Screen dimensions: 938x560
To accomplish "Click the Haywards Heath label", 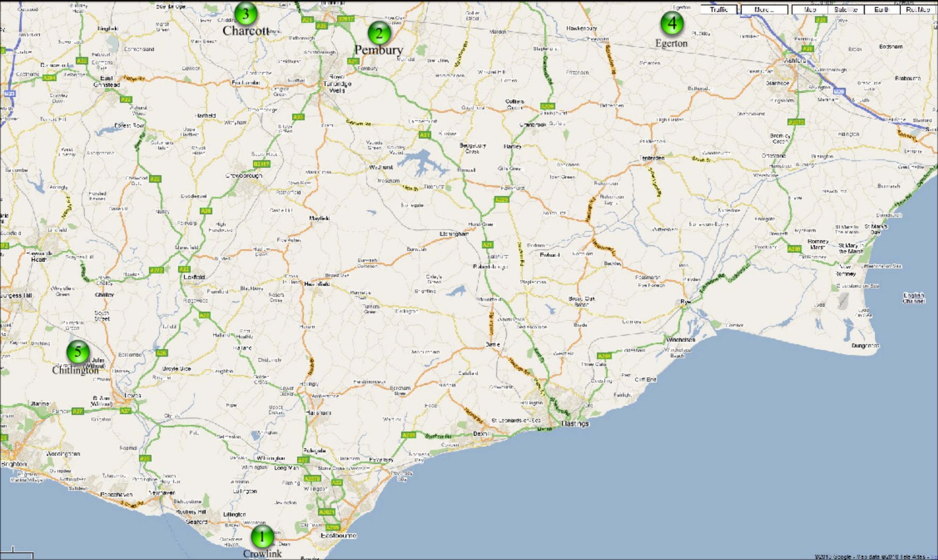I will 39,257.
